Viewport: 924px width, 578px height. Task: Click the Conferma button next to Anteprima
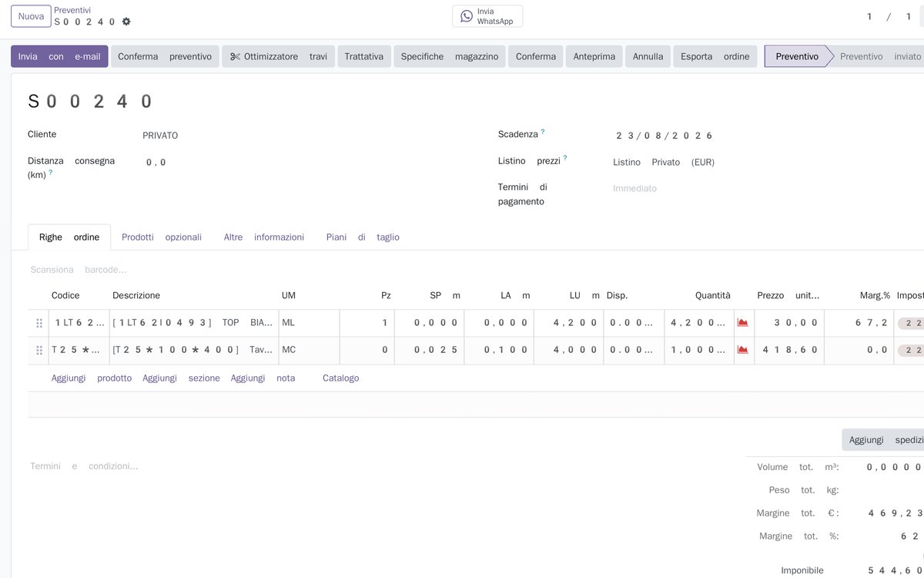536,56
